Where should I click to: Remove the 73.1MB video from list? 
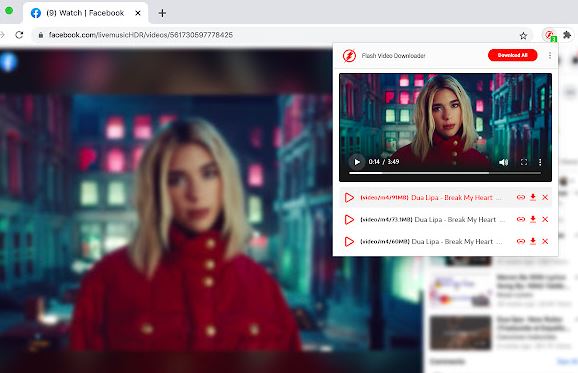[545, 220]
